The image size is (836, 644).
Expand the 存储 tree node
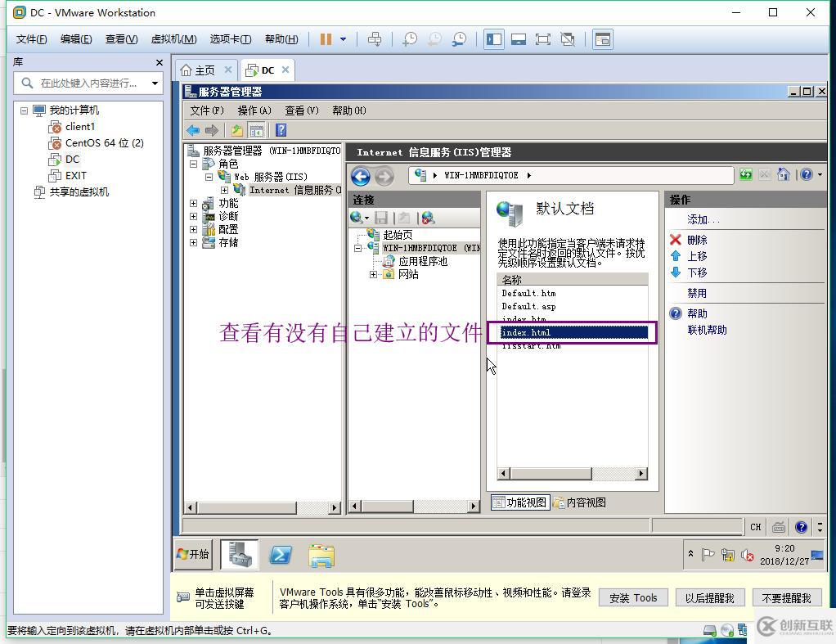click(194, 243)
